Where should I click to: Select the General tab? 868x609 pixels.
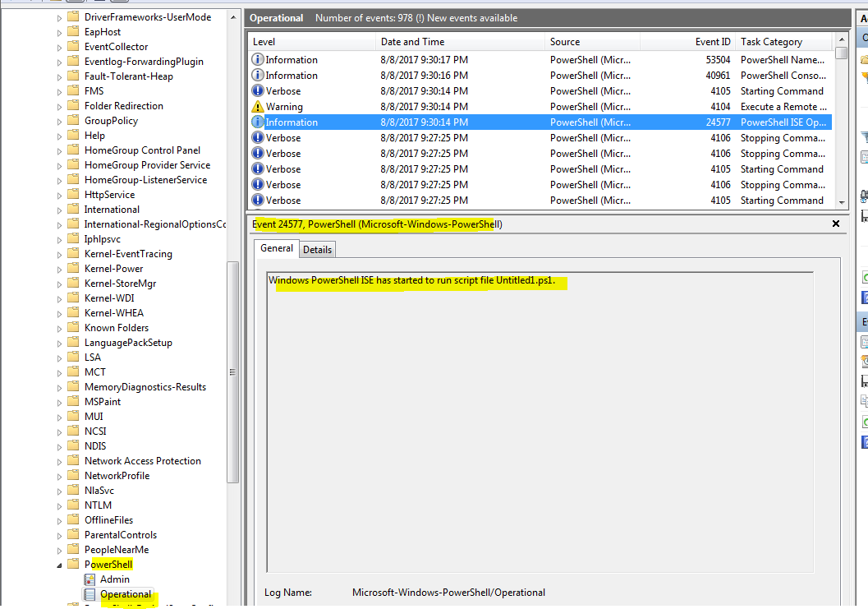click(276, 248)
